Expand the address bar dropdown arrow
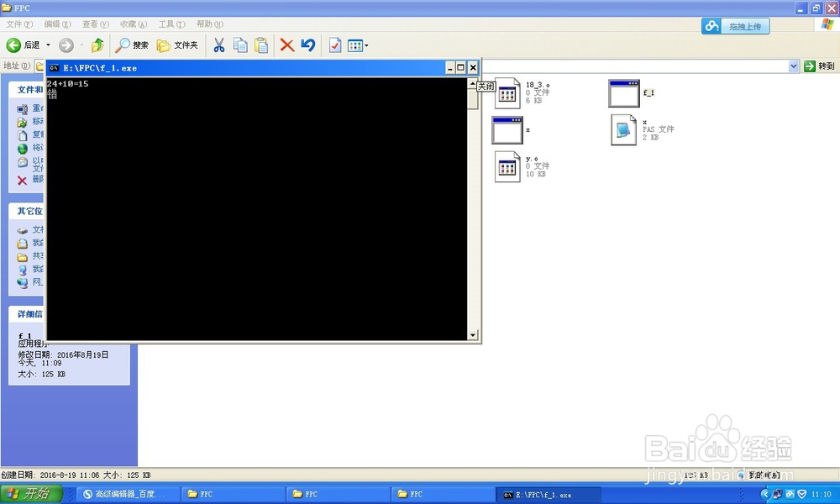Image resolution: width=840 pixels, height=504 pixels. 794,66
